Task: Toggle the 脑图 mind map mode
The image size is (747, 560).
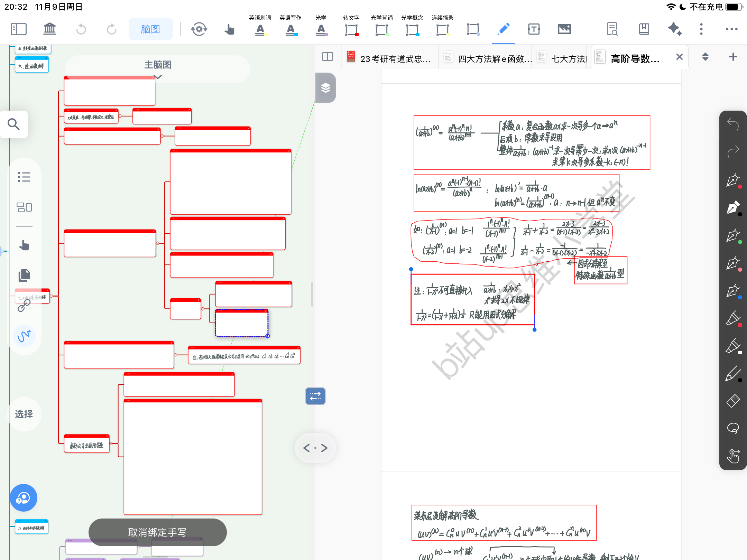Action: 150,29
